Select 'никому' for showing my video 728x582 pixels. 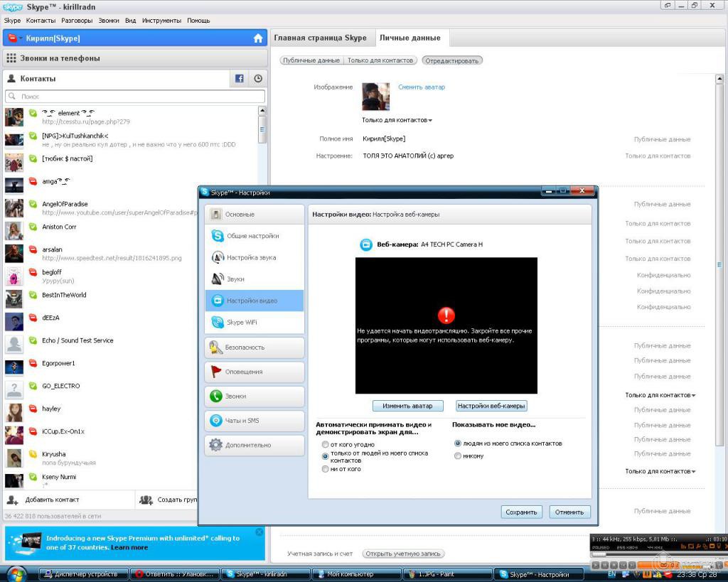[457, 456]
